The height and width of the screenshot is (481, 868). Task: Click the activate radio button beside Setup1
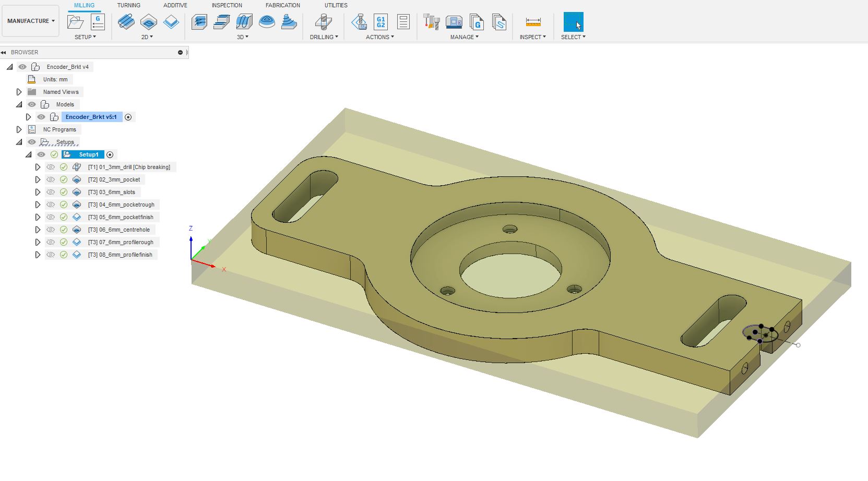(110, 154)
